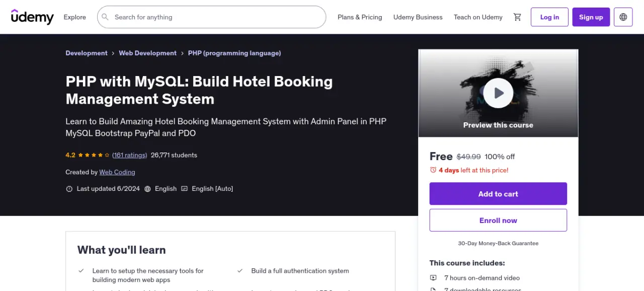Viewport: 644px width, 291px height.
Task: Click the Preview this course thumbnail
Action: coord(498,93)
